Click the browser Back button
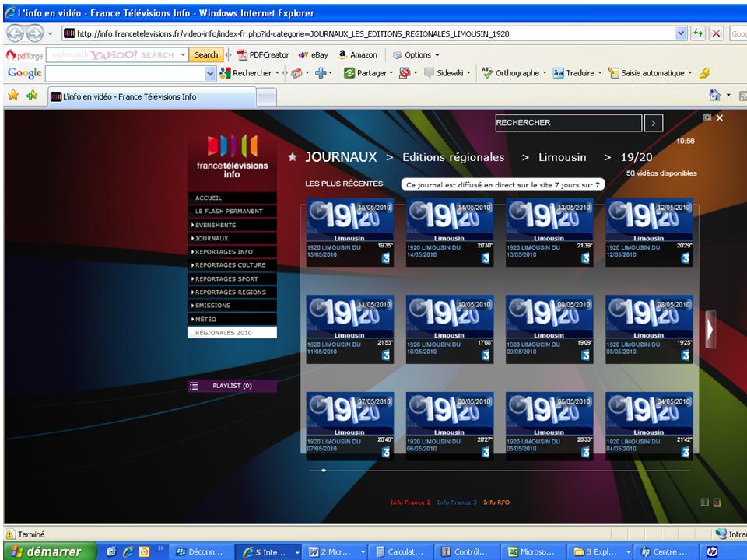Viewport: 747px width, 560px height. click(16, 34)
